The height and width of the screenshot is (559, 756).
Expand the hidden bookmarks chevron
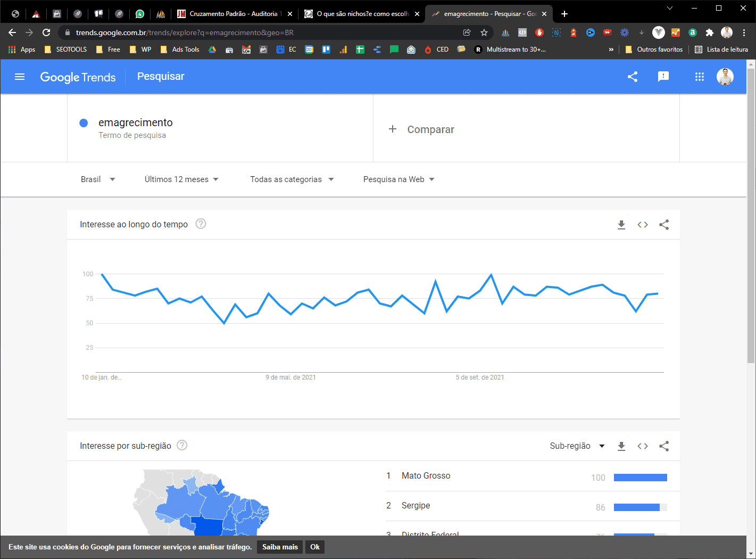611,50
